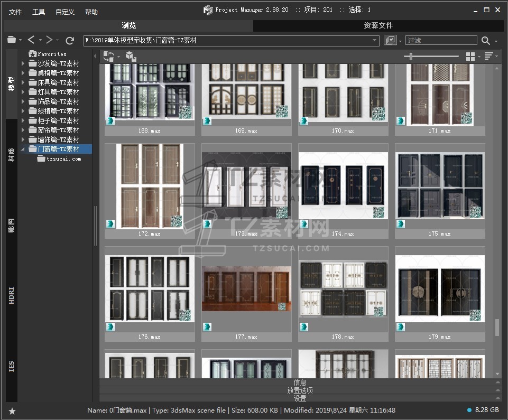The width and height of the screenshot is (508, 420).
Task: Click the filter options checklist icon
Action: pos(390,40)
